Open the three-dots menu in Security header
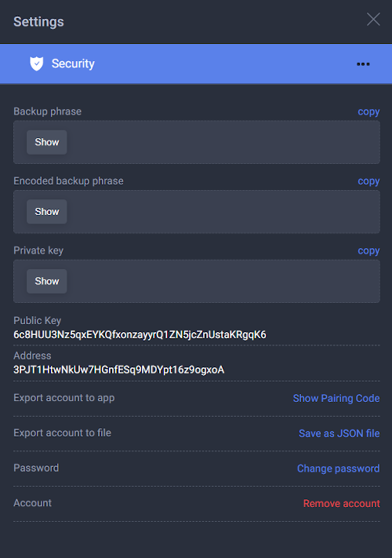The height and width of the screenshot is (558, 392). click(363, 64)
